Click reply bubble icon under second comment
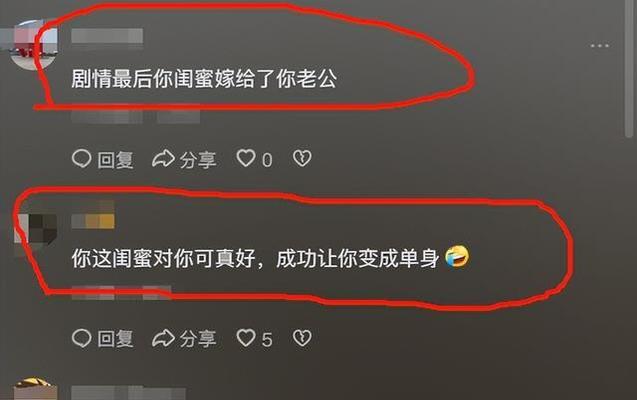This screenshot has height=400, width=637. pos(81,338)
